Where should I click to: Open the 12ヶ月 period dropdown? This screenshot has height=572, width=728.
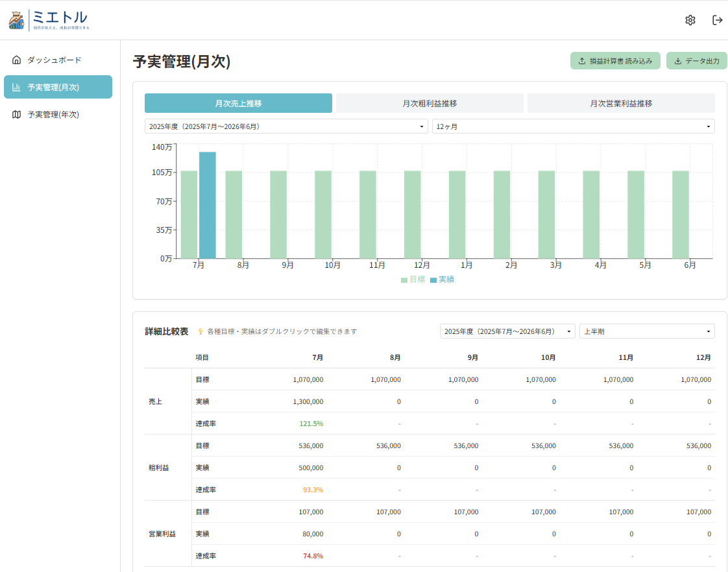pyautogui.click(x=574, y=126)
